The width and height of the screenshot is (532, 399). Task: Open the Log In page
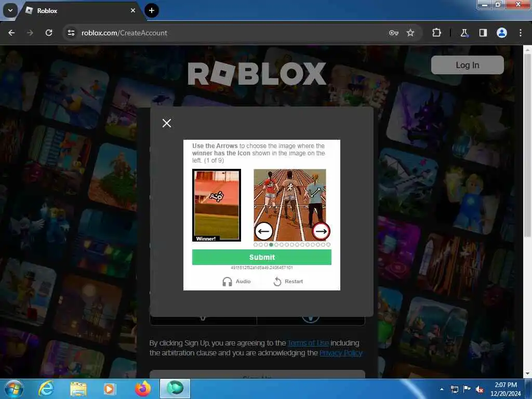(467, 65)
